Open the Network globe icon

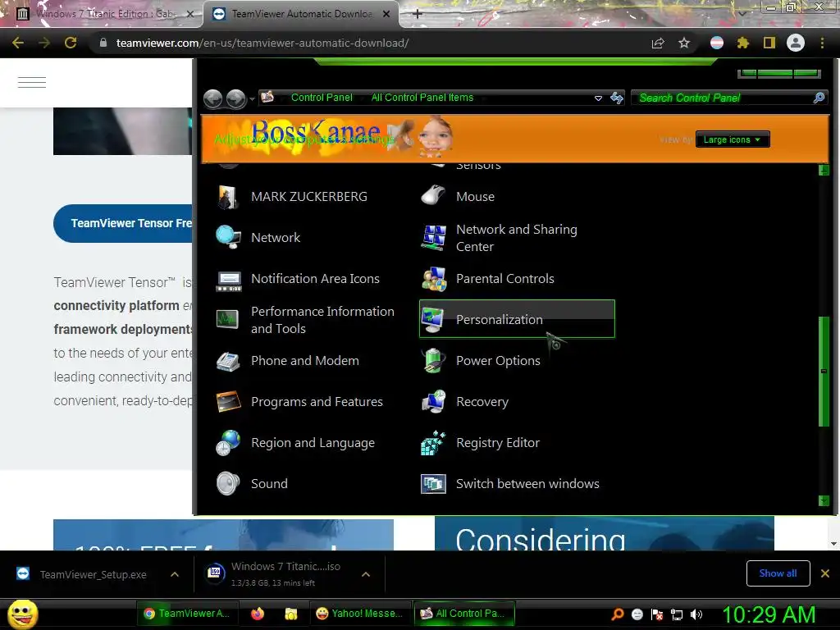(x=228, y=237)
